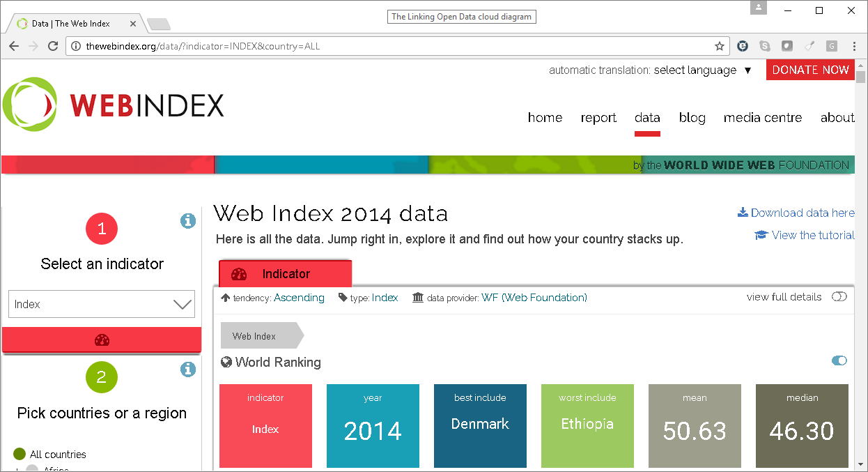Image resolution: width=868 pixels, height=472 pixels.
Task: Click step 2 green circle
Action: [102, 377]
